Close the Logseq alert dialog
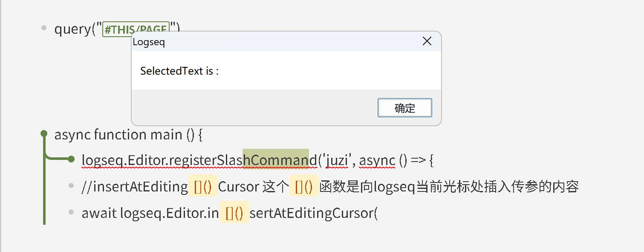This screenshot has height=252, width=644. click(427, 41)
